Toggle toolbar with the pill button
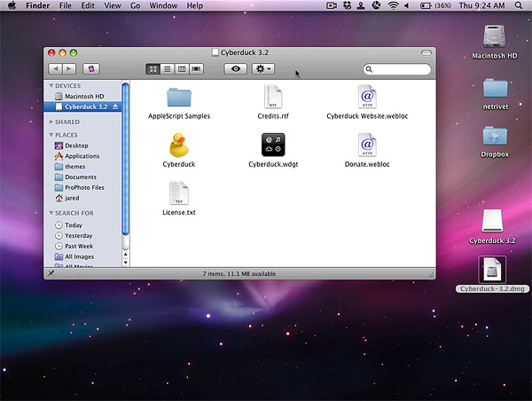 pyautogui.click(x=426, y=53)
